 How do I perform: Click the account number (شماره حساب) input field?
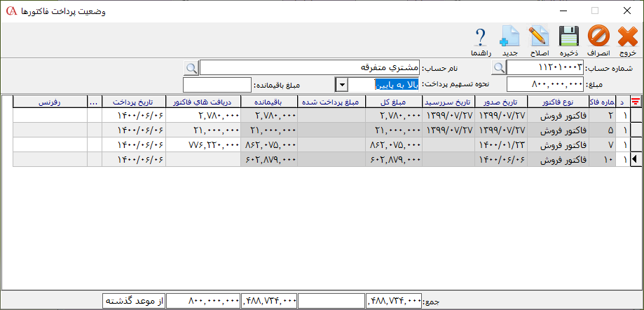[x=545, y=67]
